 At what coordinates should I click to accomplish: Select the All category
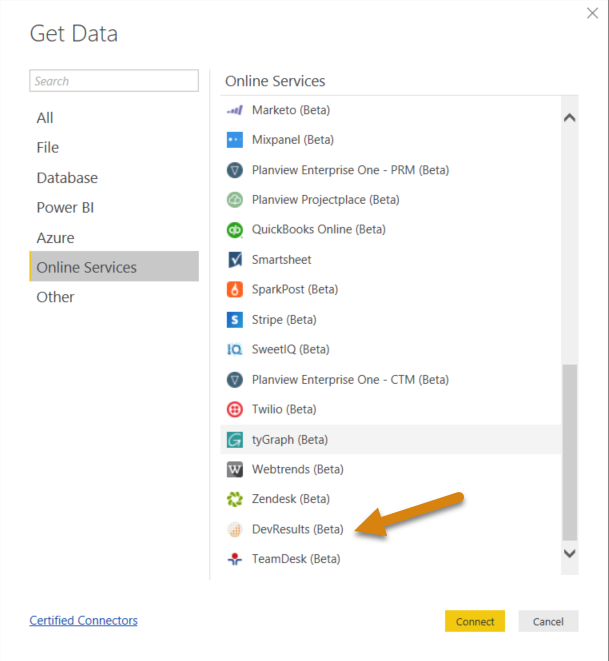click(114, 118)
